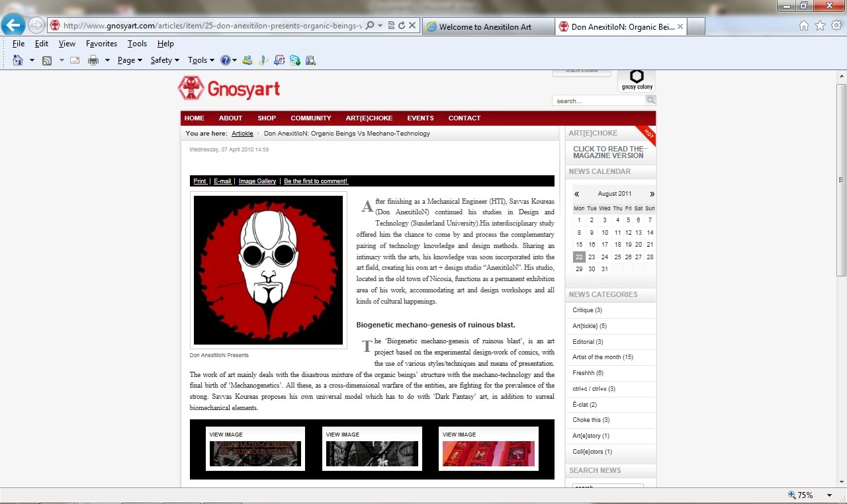Click Click to read the magazine version
The image size is (847, 504).
(x=608, y=152)
